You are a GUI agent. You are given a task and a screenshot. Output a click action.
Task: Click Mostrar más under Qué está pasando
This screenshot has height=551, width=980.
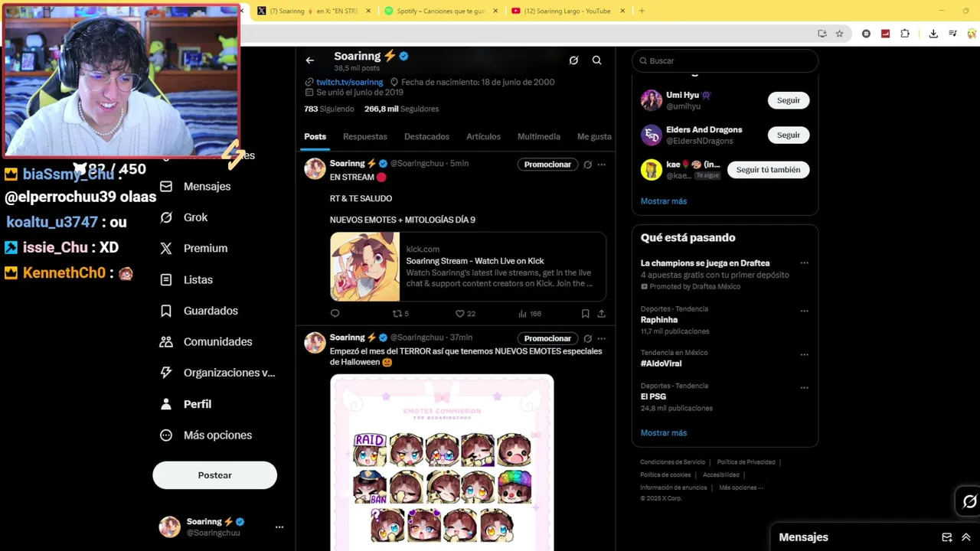pos(664,433)
